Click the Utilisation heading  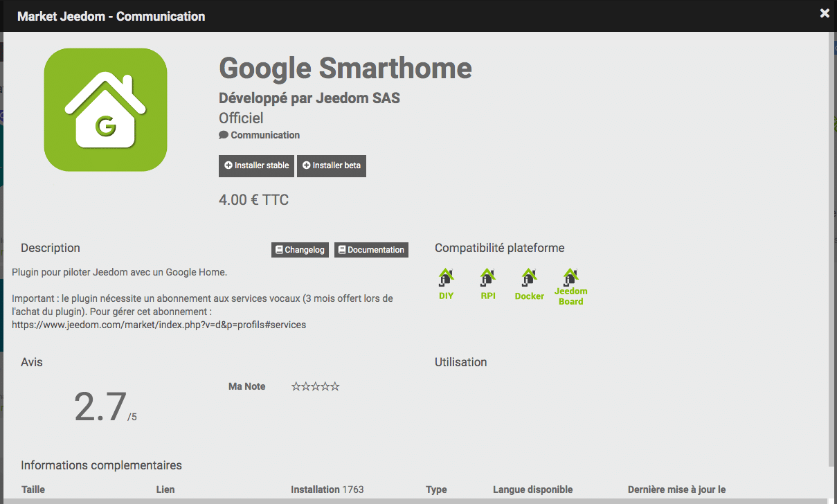(461, 362)
